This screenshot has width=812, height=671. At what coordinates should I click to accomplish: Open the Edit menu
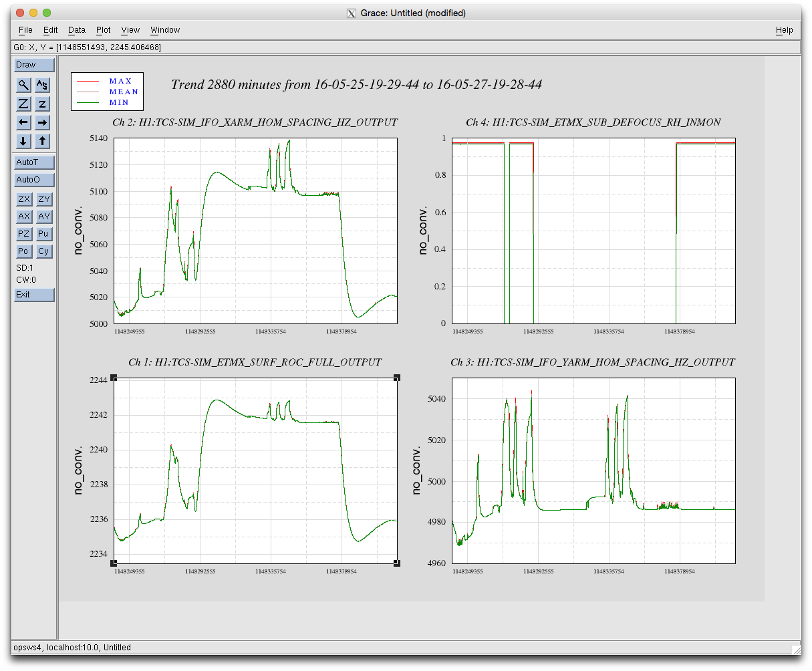tap(51, 30)
